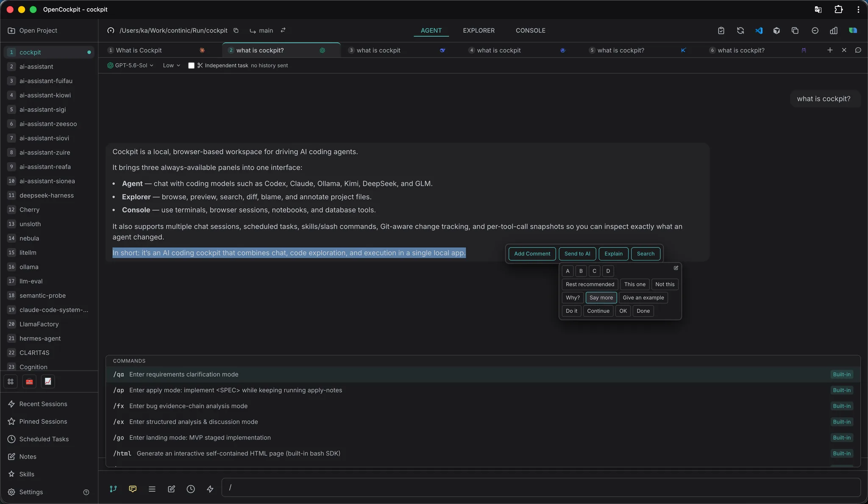Select the /qa requirements clarification command
868x504 pixels.
pos(483,374)
